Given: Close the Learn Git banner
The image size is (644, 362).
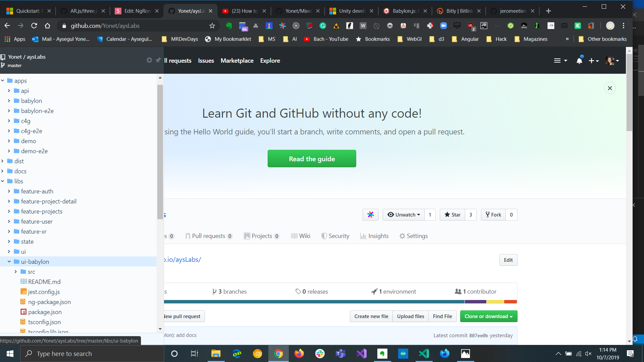Looking at the screenshot, I should pos(610,88).
